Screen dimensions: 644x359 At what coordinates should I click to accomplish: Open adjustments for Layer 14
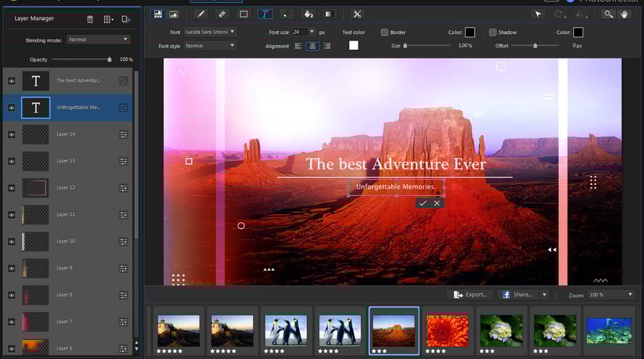[123, 134]
